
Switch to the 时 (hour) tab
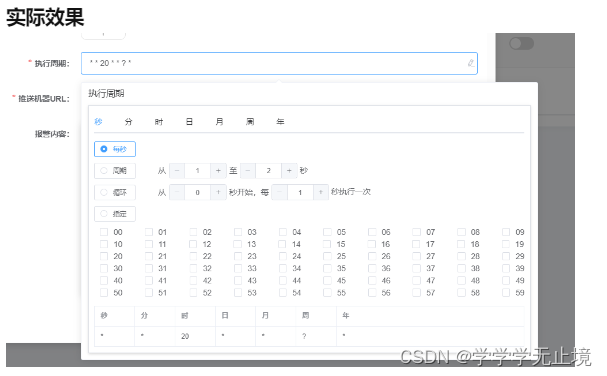point(159,122)
